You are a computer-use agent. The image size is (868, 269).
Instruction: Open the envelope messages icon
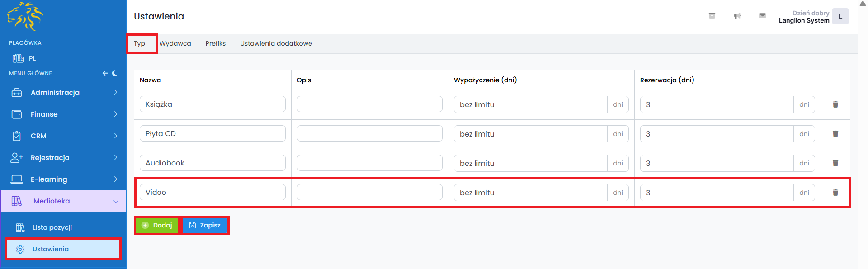point(762,16)
